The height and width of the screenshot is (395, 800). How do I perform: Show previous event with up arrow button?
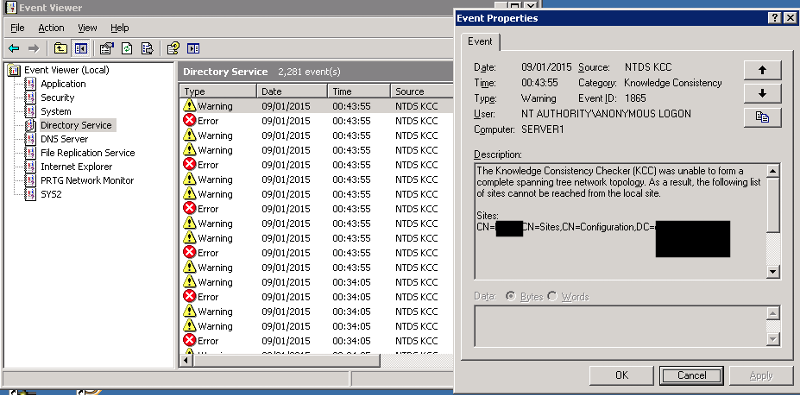coord(762,70)
